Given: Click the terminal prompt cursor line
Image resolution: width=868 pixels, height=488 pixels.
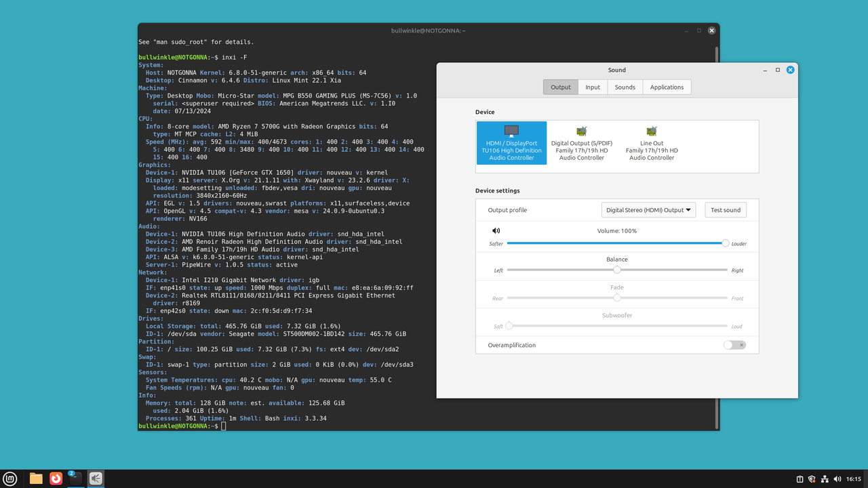Looking at the screenshot, I should (223, 426).
